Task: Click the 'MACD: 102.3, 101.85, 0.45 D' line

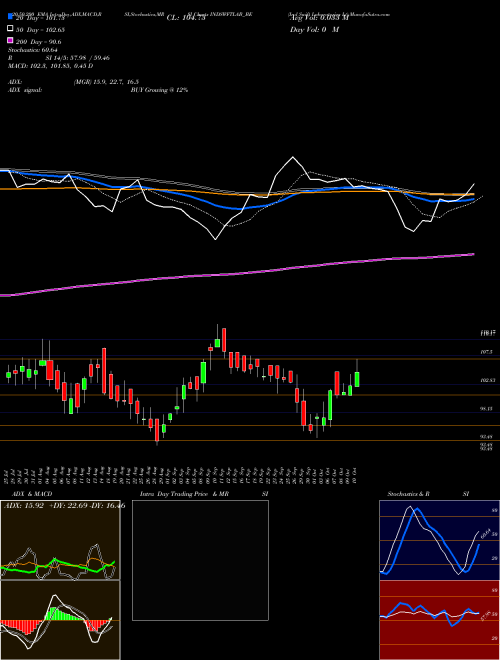Action: [51, 66]
